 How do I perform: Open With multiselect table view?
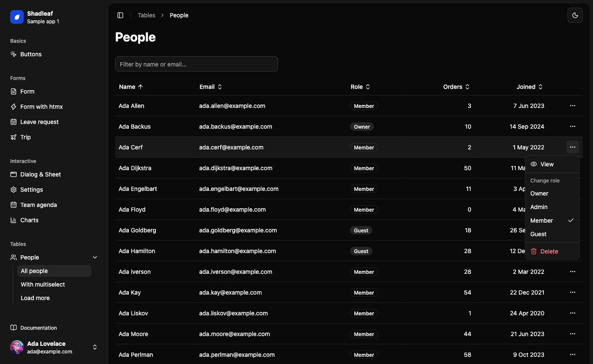54,284
